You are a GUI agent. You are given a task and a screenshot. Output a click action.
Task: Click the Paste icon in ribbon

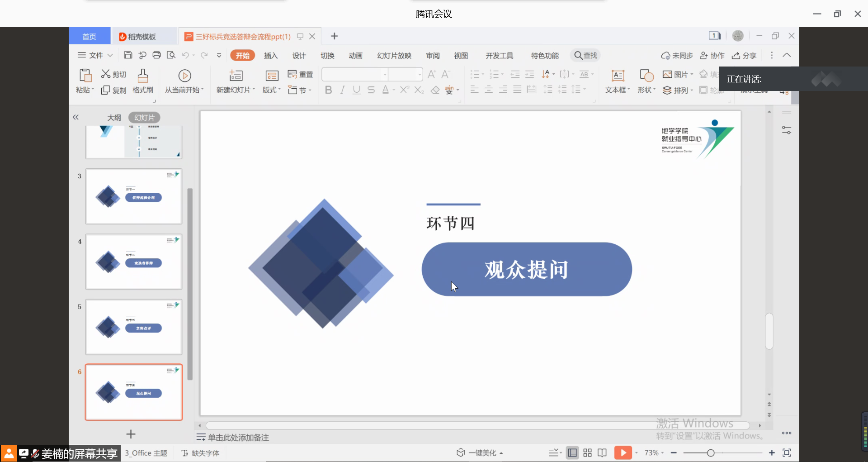click(x=85, y=76)
